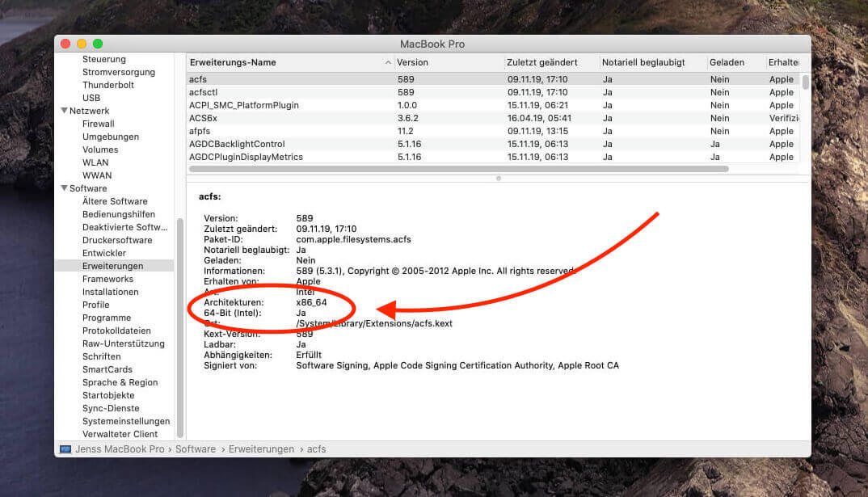Select WLAN in the sidebar
The width and height of the screenshot is (868, 497).
[x=95, y=162]
